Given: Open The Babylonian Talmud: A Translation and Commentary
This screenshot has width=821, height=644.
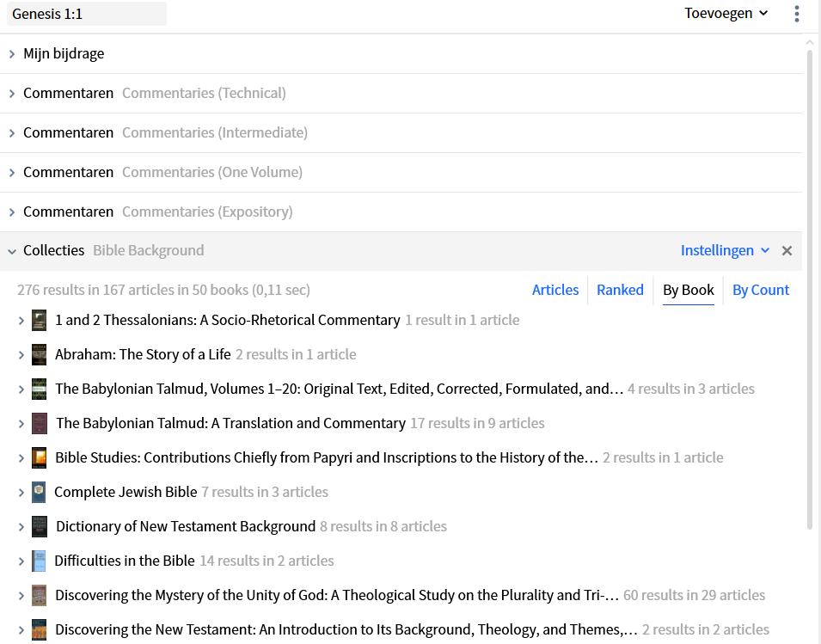Looking at the screenshot, I should click(230, 424).
